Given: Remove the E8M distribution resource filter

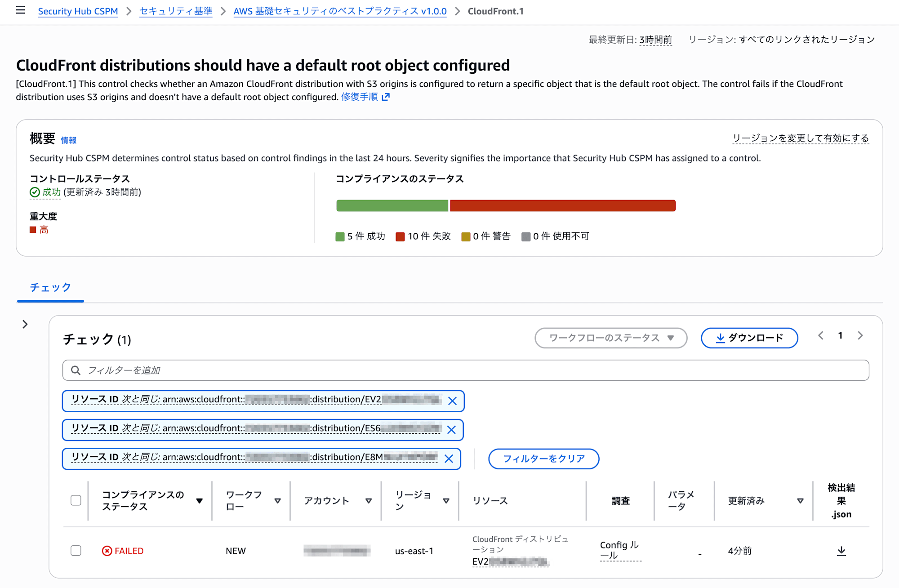Looking at the screenshot, I should [x=449, y=459].
